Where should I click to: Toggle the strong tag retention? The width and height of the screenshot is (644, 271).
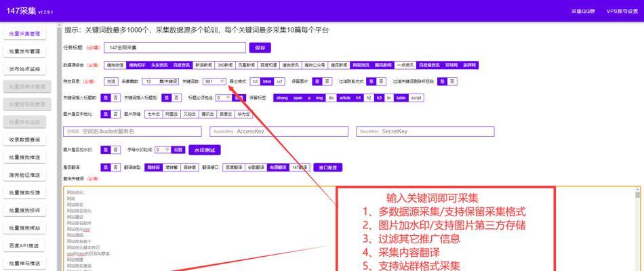282,98
